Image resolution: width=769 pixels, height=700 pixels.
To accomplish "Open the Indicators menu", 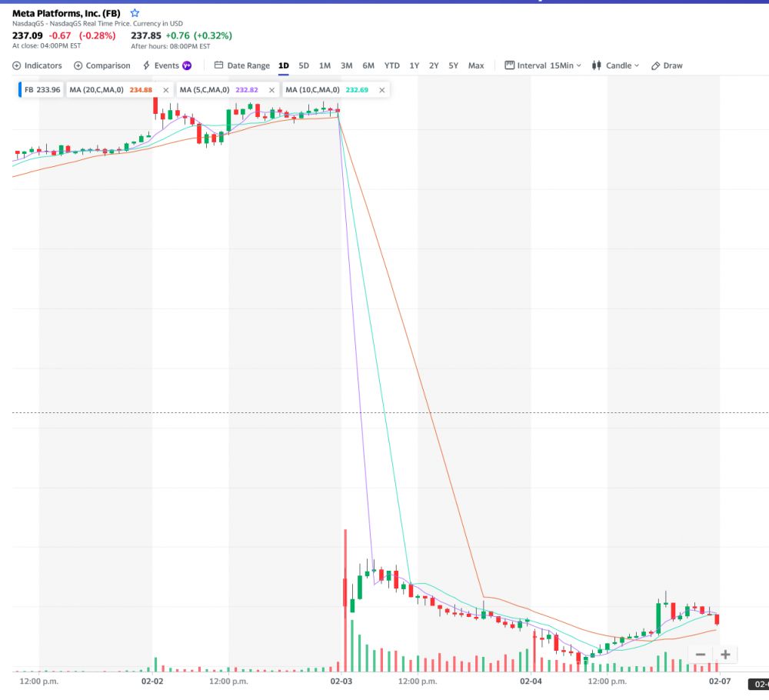I will [x=37, y=65].
